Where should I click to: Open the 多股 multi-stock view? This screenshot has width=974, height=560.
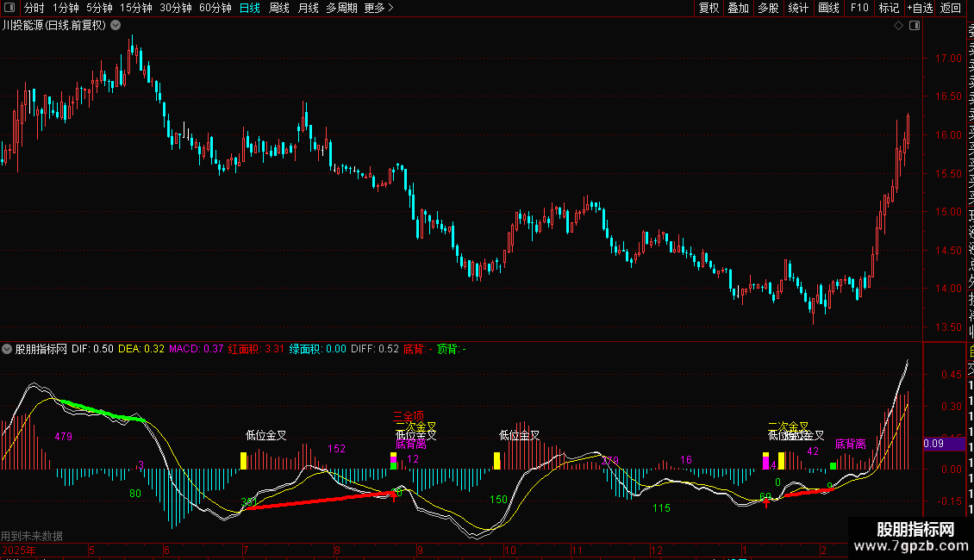pos(768,8)
